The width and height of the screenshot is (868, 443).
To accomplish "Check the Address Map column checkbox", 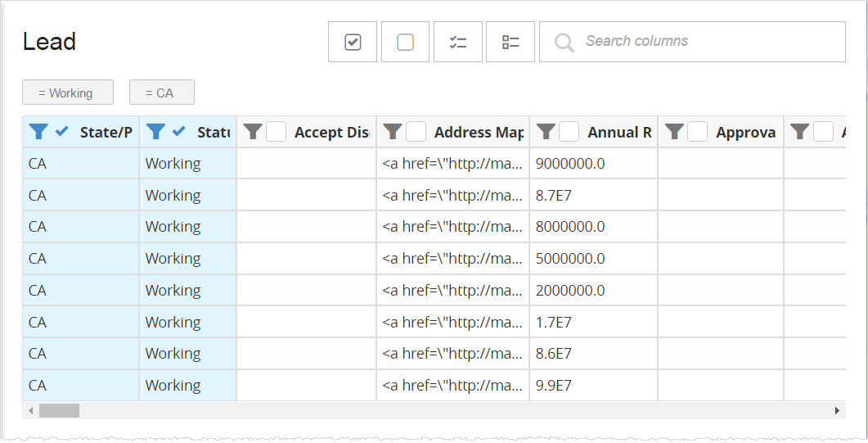I will tap(416, 132).
